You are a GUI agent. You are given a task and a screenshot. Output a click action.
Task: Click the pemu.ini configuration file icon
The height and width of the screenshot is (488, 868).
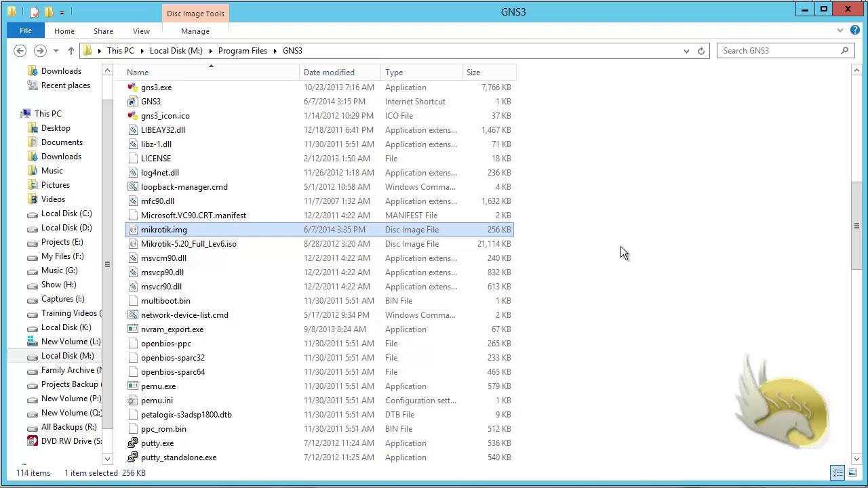click(133, 401)
